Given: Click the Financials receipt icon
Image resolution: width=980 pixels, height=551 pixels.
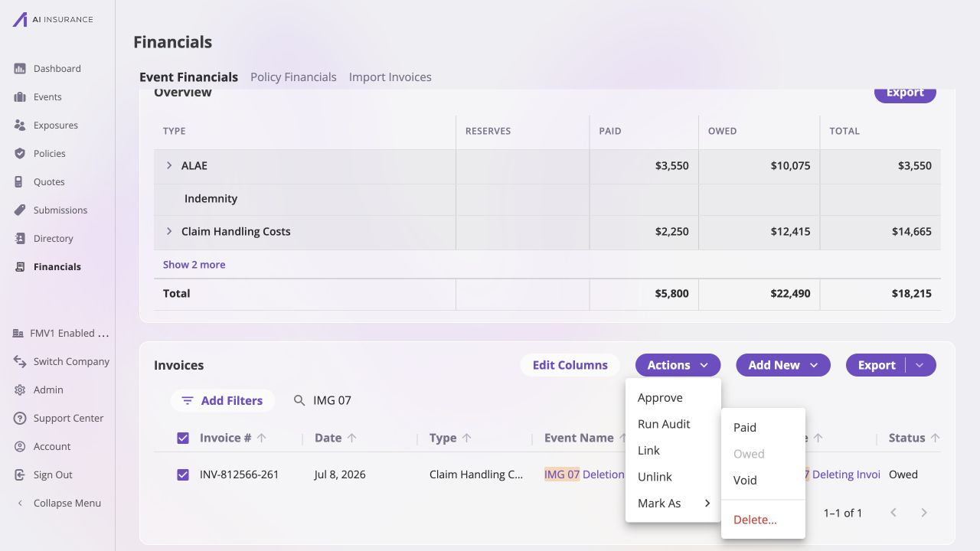Looking at the screenshot, I should (20, 267).
